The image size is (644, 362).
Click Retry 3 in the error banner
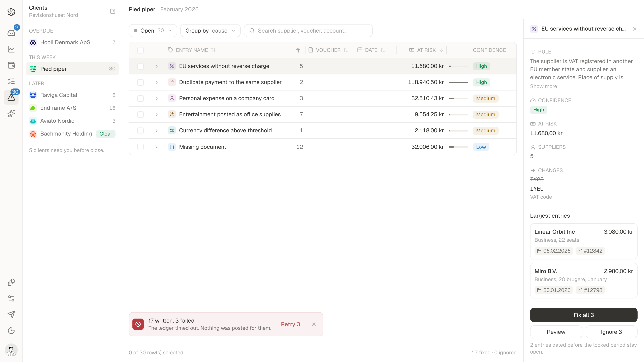point(290,324)
